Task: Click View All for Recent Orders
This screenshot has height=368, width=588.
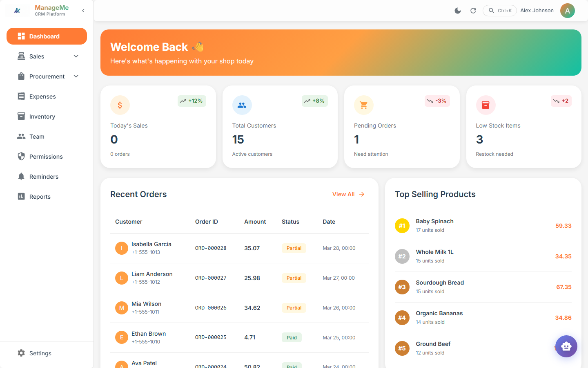Action: tap(348, 194)
